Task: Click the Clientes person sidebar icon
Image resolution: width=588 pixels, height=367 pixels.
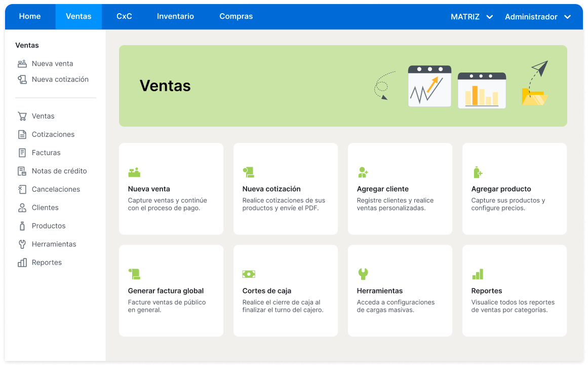Action: [22, 207]
